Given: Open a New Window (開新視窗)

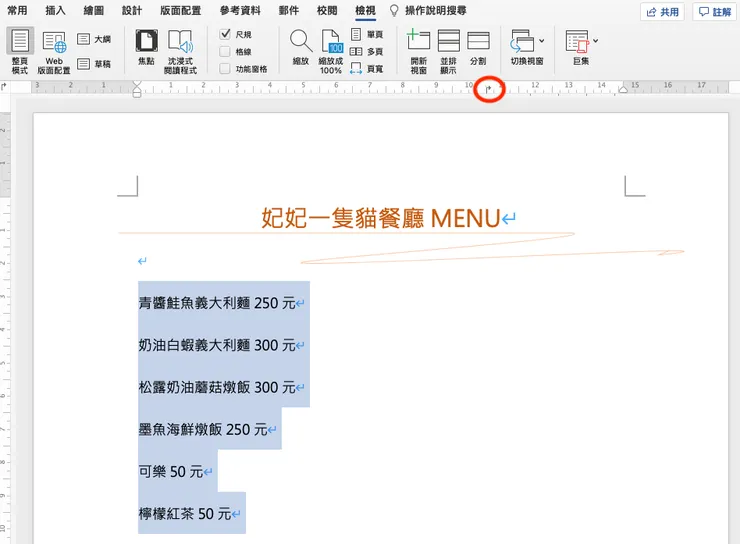Looking at the screenshot, I should (419, 51).
